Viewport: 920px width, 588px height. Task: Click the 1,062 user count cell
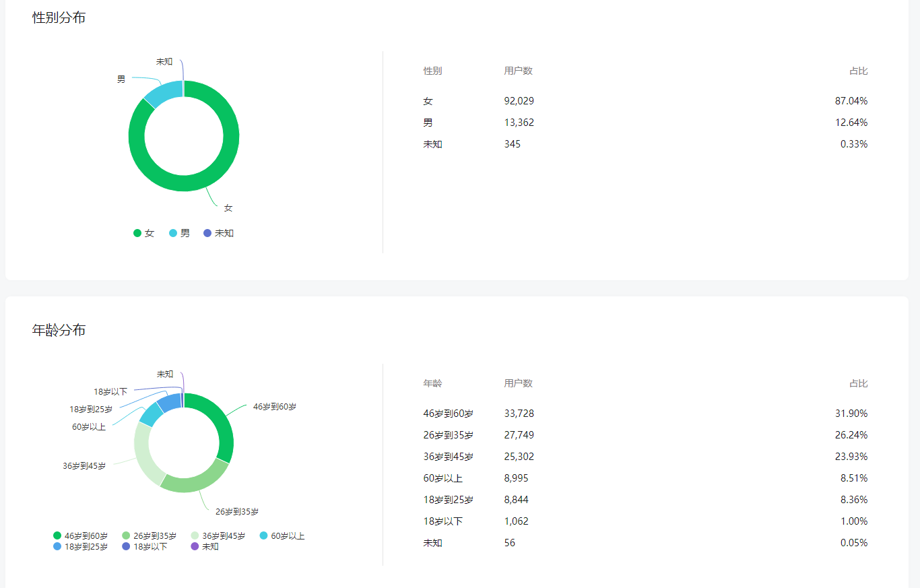click(516, 521)
